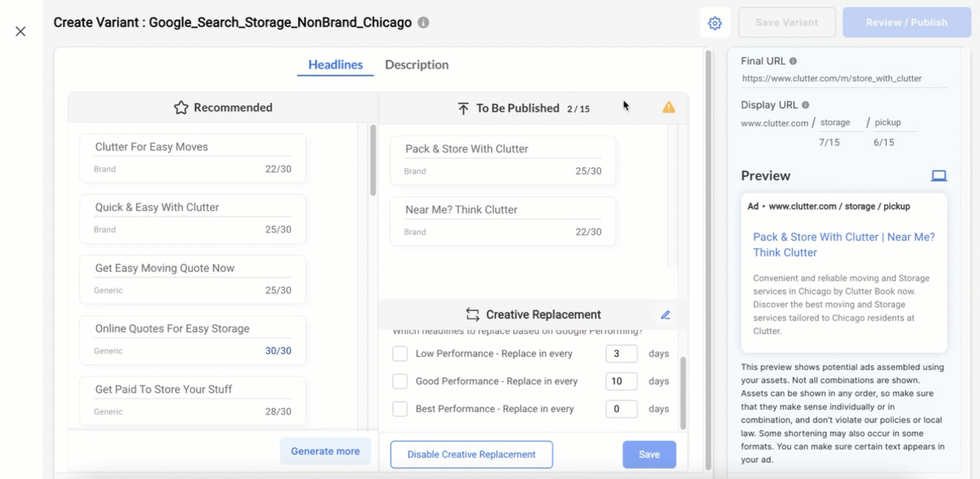Click 'www.clutter.com' display URL domain
This screenshot has height=479, width=980.
[774, 123]
